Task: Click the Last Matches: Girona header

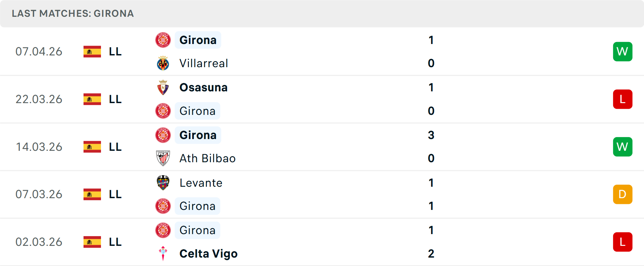Action: (x=73, y=13)
